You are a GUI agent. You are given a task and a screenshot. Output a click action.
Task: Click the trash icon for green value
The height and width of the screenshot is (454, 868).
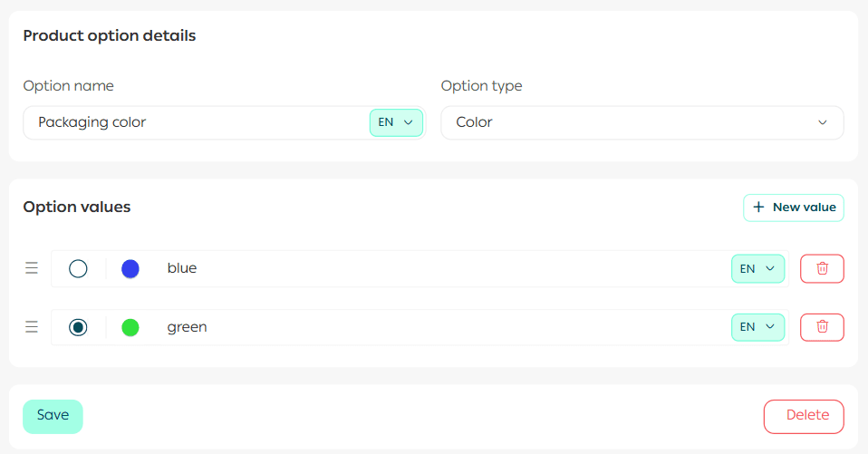822,327
